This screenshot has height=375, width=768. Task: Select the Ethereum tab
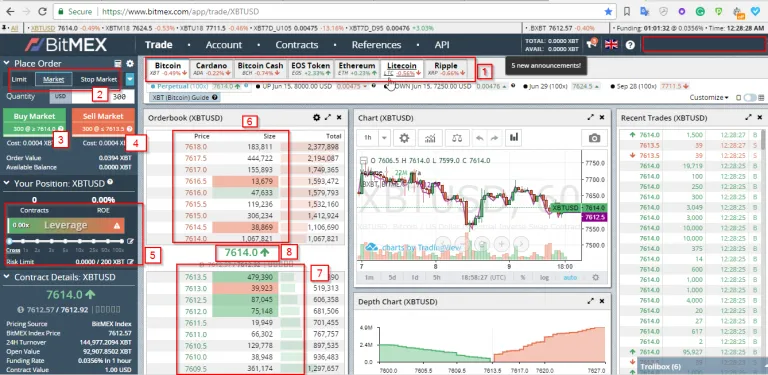coord(357,70)
